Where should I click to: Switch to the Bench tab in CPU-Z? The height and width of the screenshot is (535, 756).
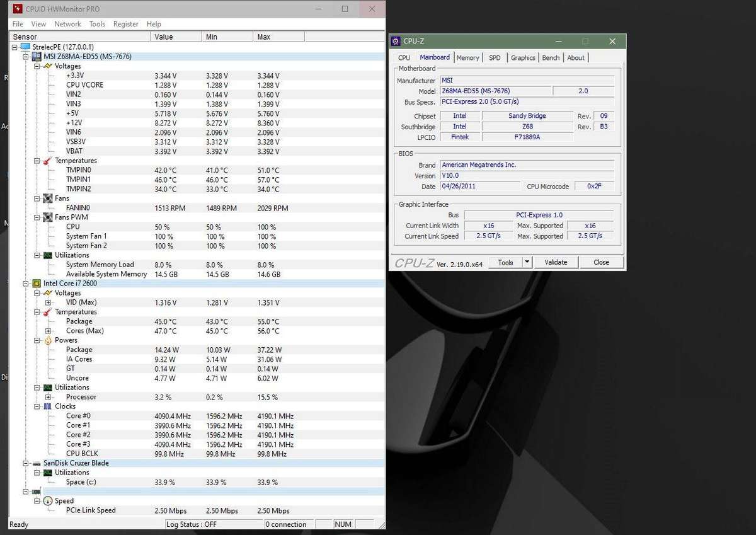click(551, 58)
